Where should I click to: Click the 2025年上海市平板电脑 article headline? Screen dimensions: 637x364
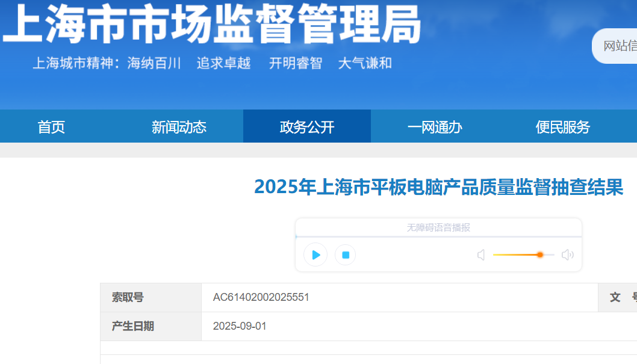point(438,187)
